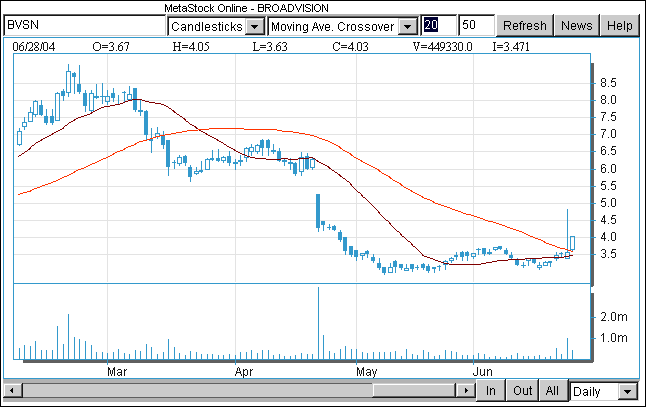Click the 3.5 price axis label
The image size is (646, 407).
tap(608, 254)
